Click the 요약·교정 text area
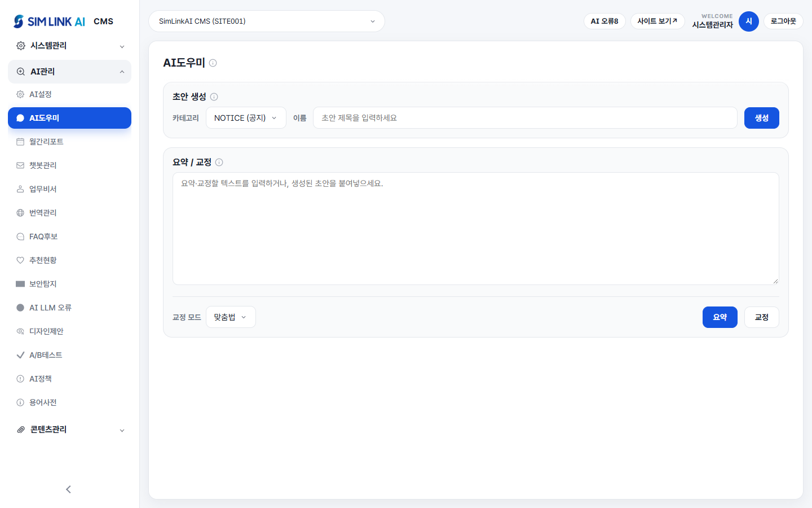812x508 pixels. 476,229
